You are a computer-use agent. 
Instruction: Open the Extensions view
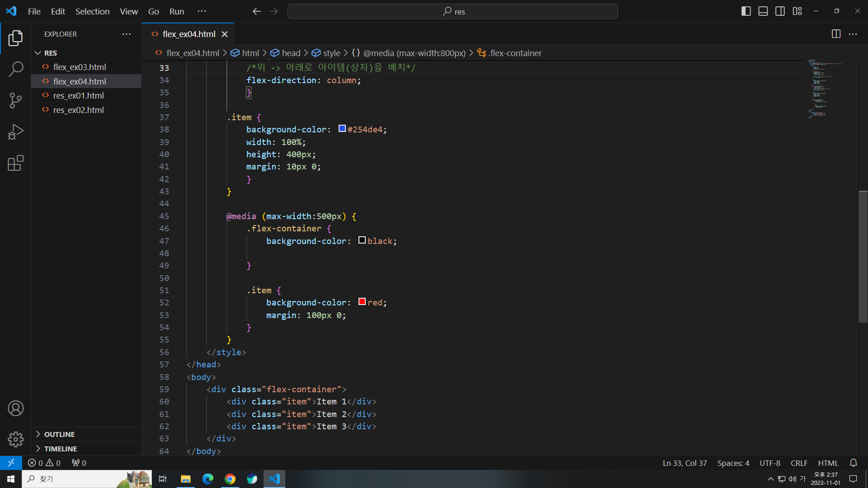16,163
